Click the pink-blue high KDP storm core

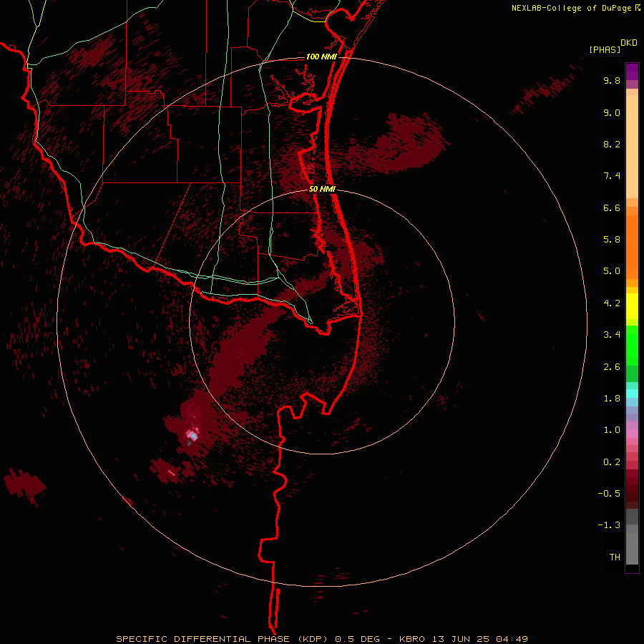[x=192, y=435]
